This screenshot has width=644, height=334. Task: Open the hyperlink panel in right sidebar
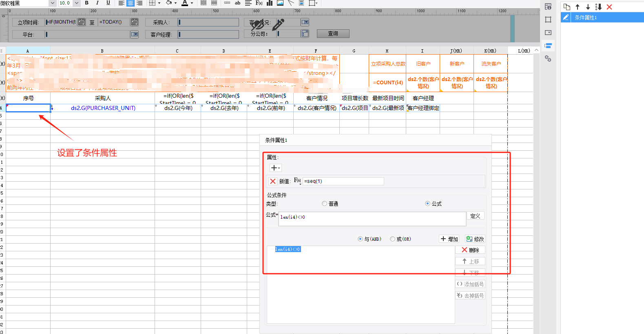pyautogui.click(x=548, y=59)
